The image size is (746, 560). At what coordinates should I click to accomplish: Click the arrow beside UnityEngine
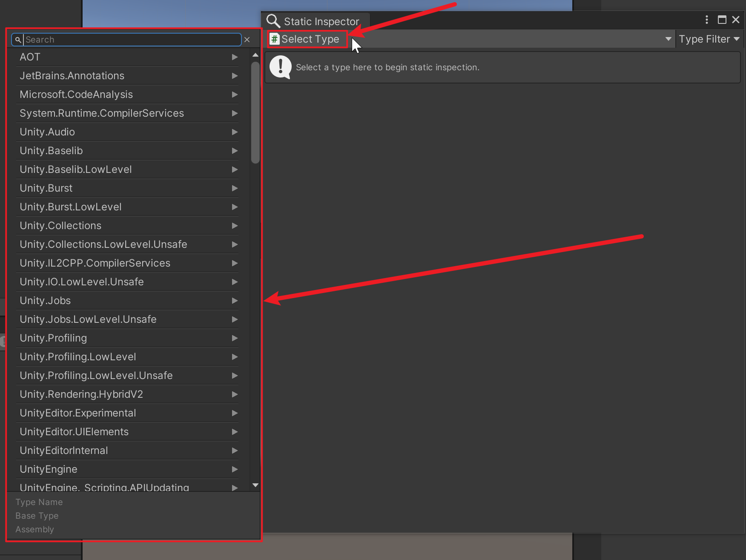pyautogui.click(x=235, y=469)
